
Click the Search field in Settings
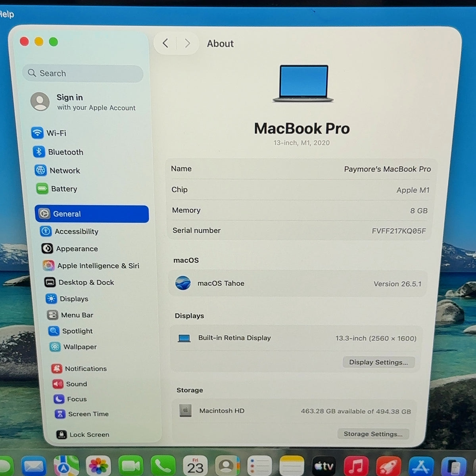point(83,73)
